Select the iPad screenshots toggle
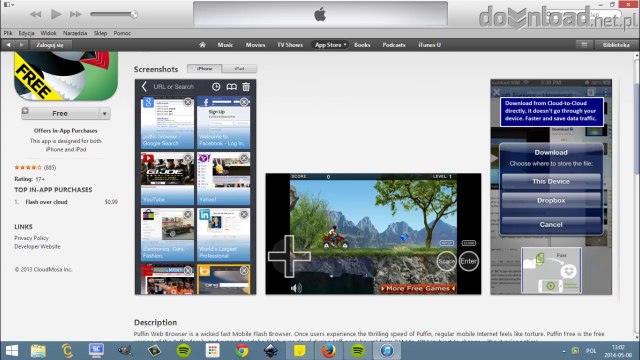The height and width of the screenshot is (360, 640). [240, 69]
